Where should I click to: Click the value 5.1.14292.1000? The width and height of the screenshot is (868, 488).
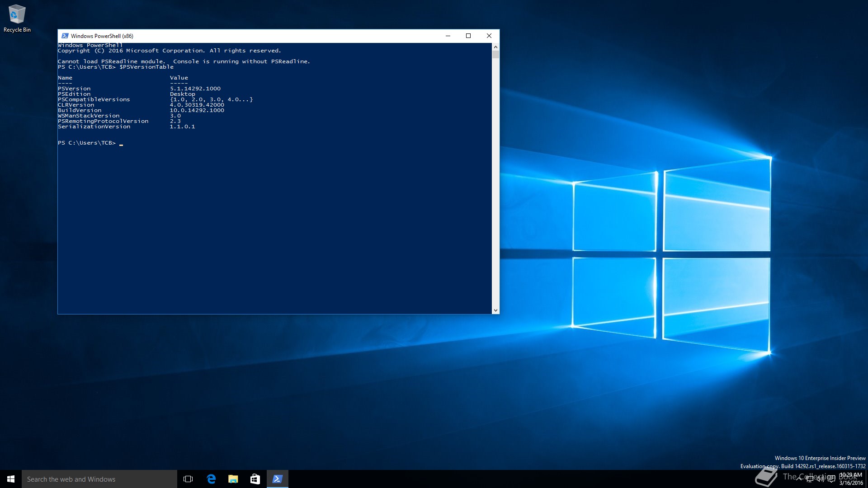(x=195, y=89)
